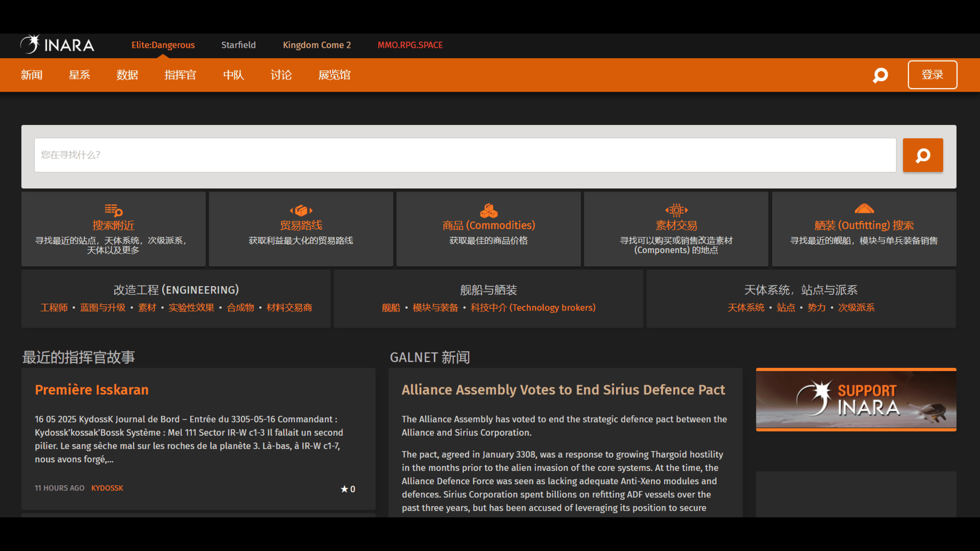Viewport: 980px width, 551px height.
Task: Open the 舰船 link
Action: tap(391, 308)
